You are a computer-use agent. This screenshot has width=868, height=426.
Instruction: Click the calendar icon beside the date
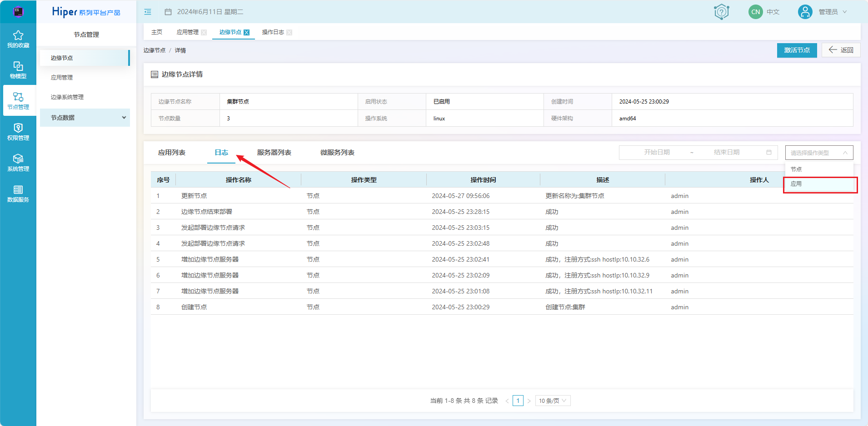coord(168,12)
